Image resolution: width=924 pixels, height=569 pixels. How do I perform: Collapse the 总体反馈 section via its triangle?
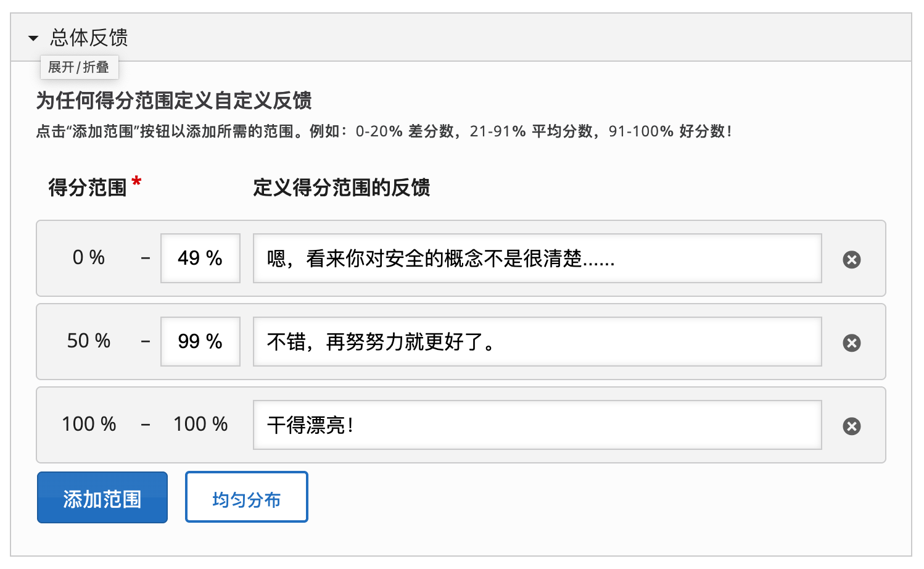(x=33, y=38)
